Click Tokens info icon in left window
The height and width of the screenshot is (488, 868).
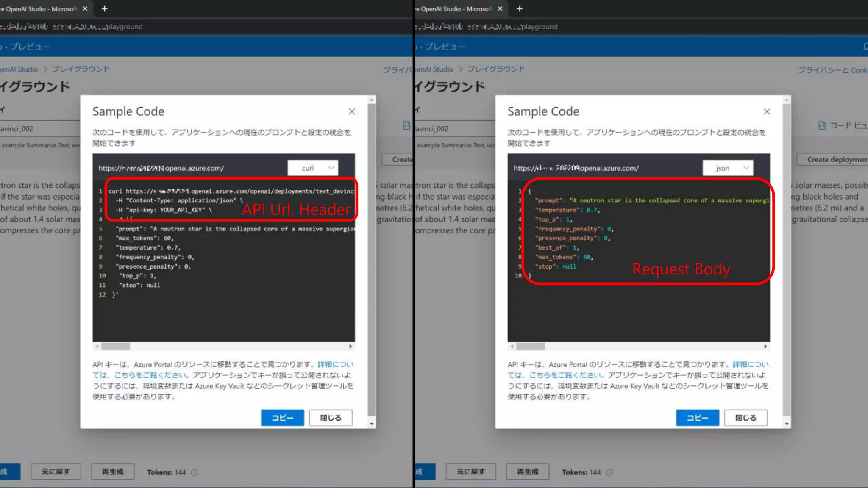[x=194, y=472]
